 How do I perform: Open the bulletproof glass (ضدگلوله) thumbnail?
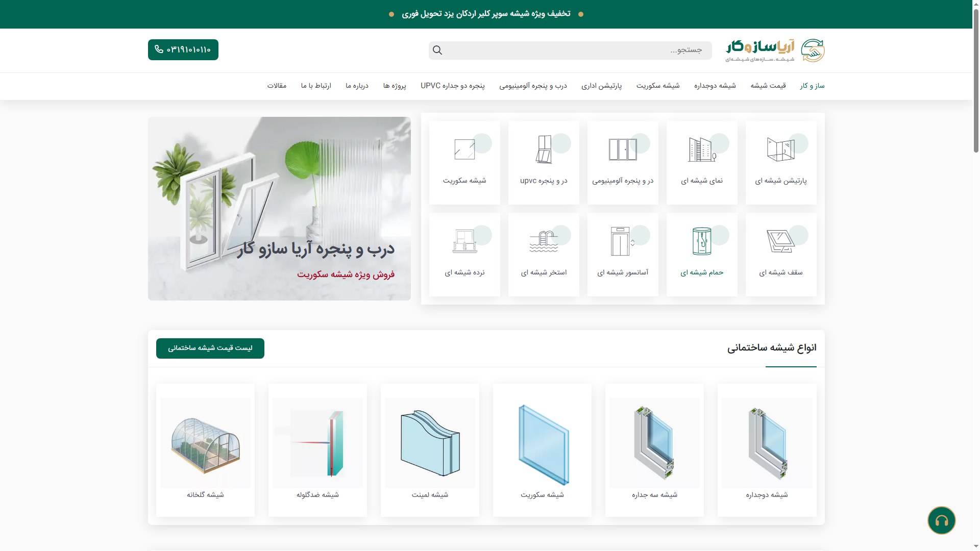(317, 443)
